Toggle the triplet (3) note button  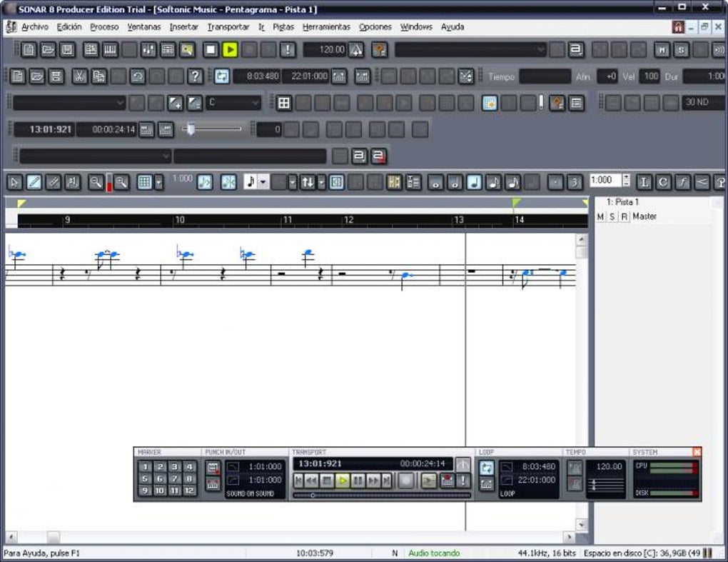point(575,182)
